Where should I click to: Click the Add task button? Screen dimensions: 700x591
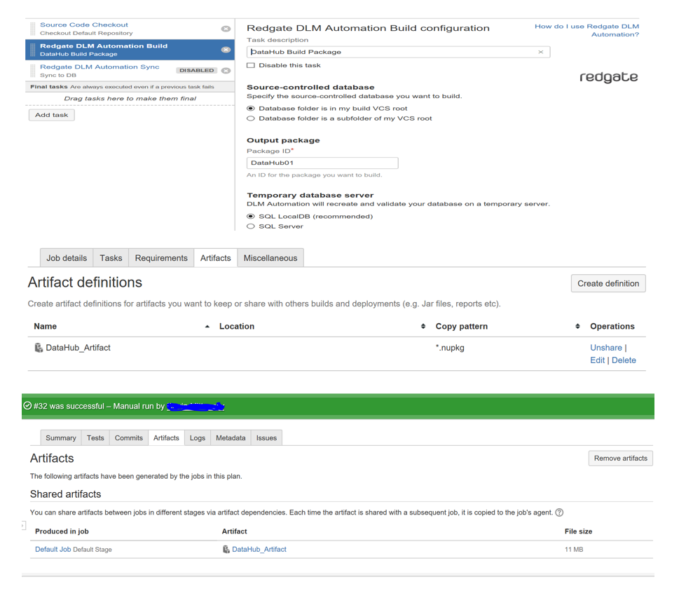pos(52,115)
